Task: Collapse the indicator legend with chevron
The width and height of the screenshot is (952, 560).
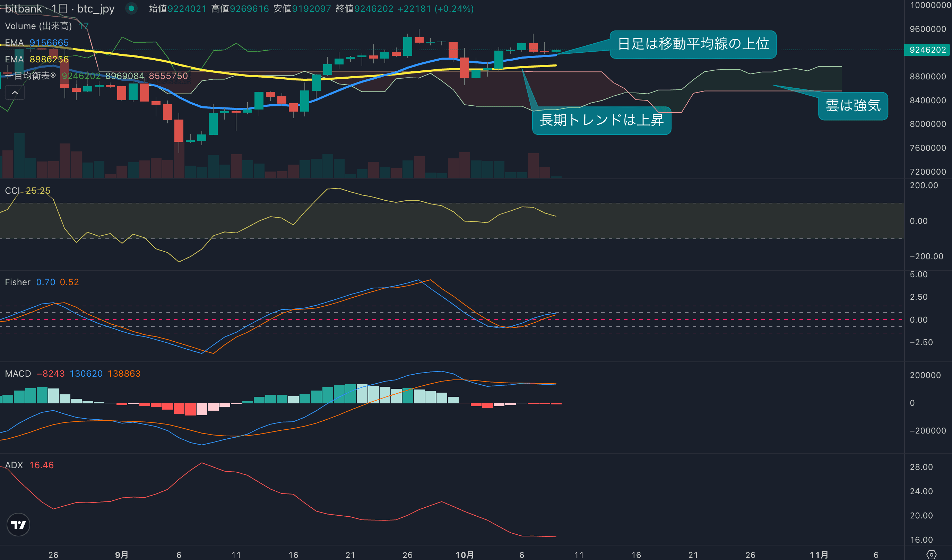Action: click(15, 93)
